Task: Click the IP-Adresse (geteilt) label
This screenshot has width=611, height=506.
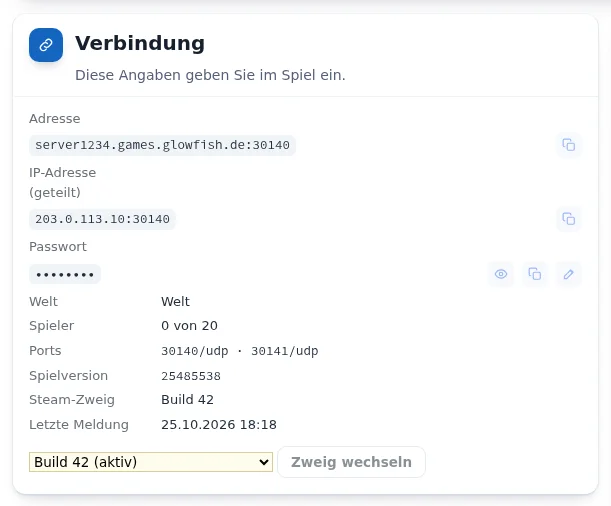Action: pos(63,182)
